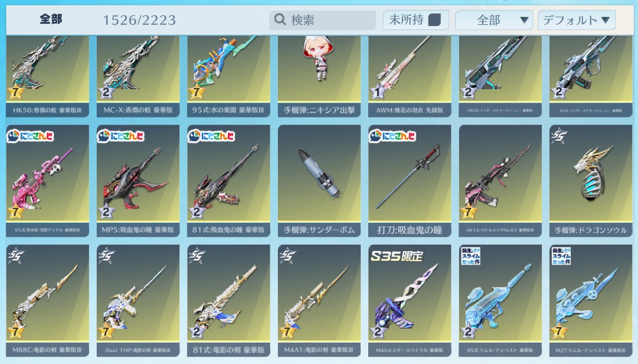Choose the M88C:竜影の剣 豪華版III weapon
Viewport: 638px width, 364px height.
[47, 300]
